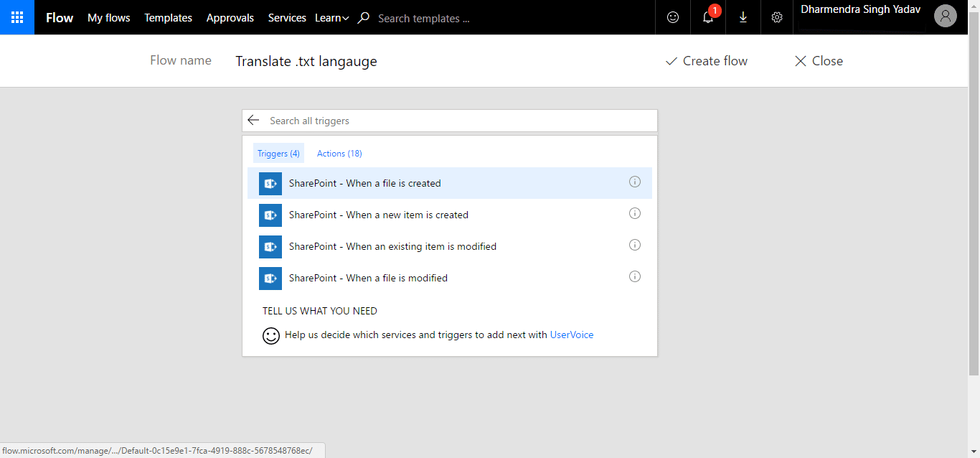Expand the Learn dropdown menu

tap(331, 18)
